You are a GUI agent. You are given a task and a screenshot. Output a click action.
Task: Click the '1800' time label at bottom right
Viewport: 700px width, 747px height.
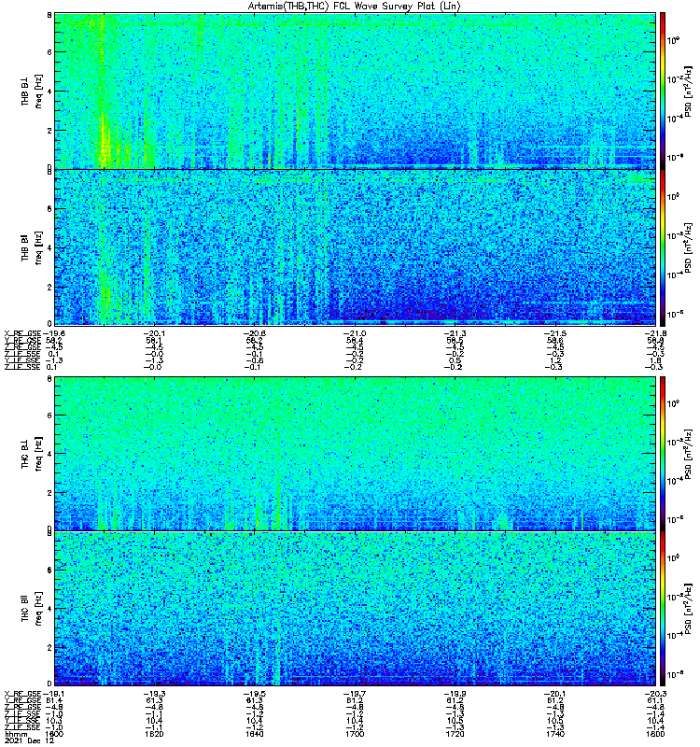[x=655, y=734]
